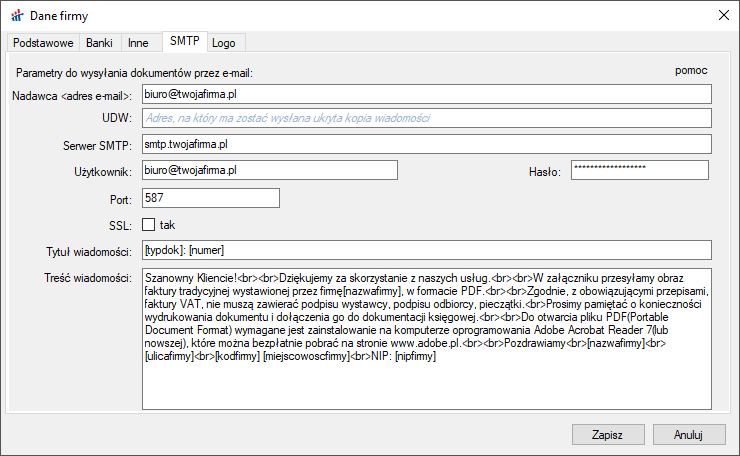Focus the UDW hidden copy field

(425, 119)
